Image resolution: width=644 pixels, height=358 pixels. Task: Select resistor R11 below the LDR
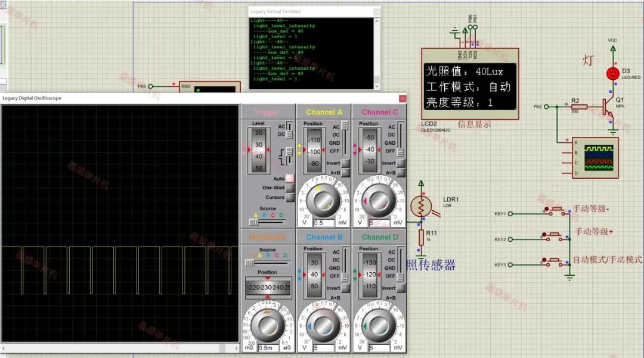[421, 238]
